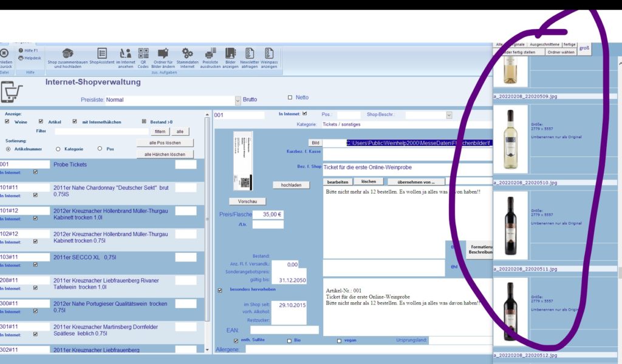Click into the Filter text field
The image size is (622, 364).
(x=101, y=131)
